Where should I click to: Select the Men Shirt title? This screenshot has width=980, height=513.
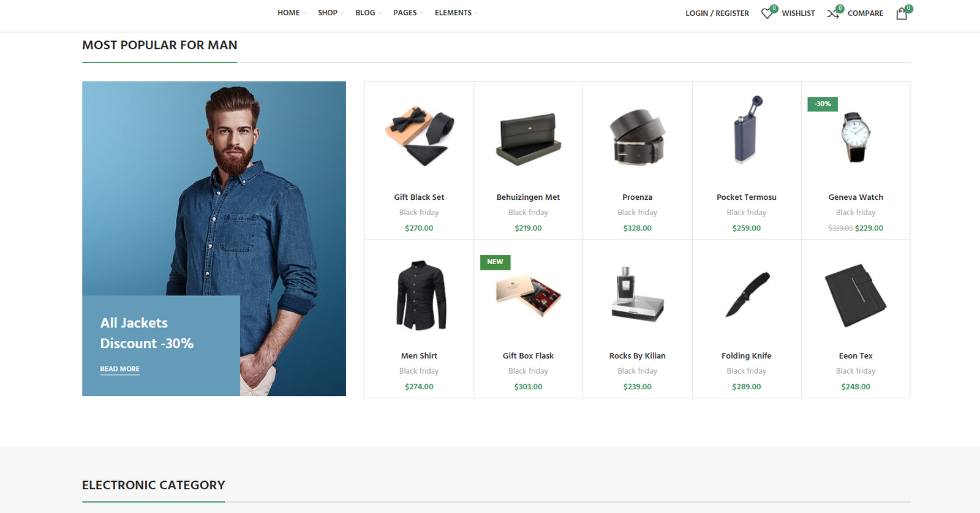point(419,356)
